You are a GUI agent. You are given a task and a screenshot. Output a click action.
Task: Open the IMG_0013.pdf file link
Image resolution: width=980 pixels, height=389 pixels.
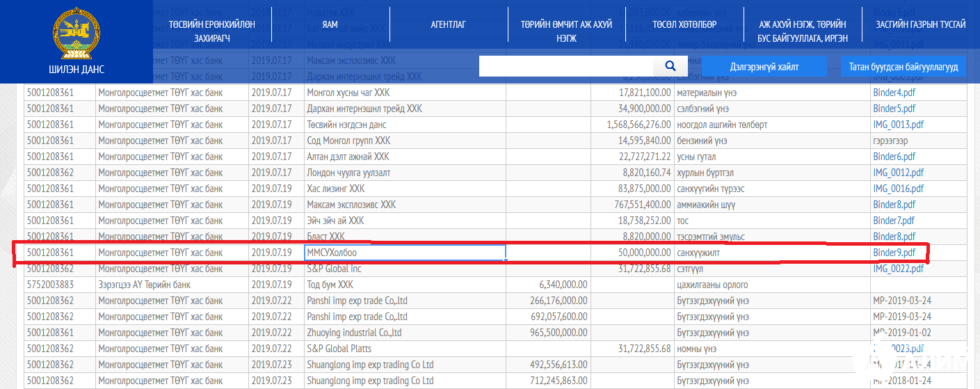point(898,125)
